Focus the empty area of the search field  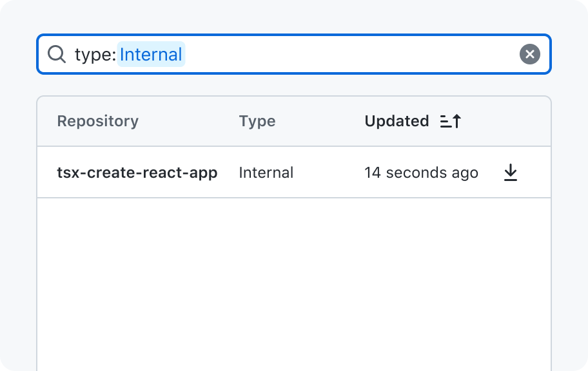351,54
